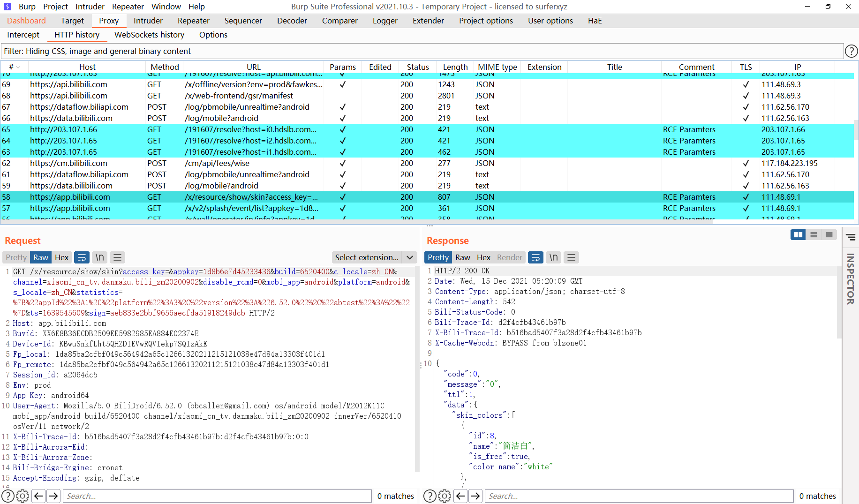The image size is (859, 504).
Task: Select history row 68 /x/web-frontend/gsr/manifest
Action: pyautogui.click(x=427, y=96)
